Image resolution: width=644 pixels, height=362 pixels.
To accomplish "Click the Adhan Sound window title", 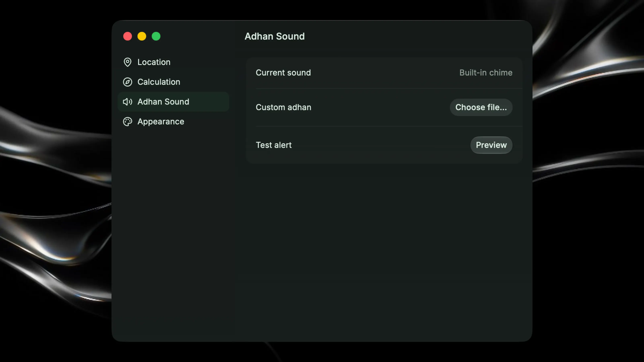I will [x=275, y=36].
